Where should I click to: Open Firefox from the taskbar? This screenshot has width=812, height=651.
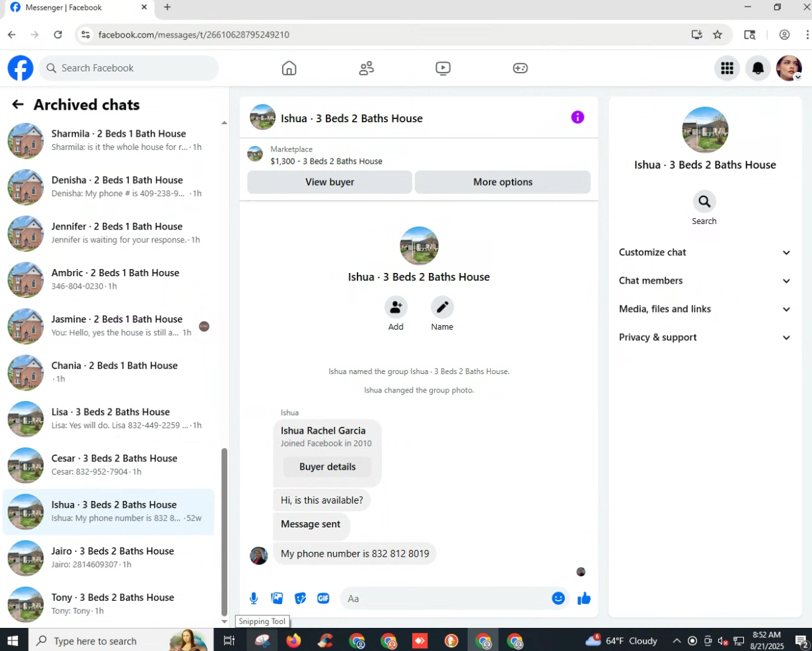[293, 640]
